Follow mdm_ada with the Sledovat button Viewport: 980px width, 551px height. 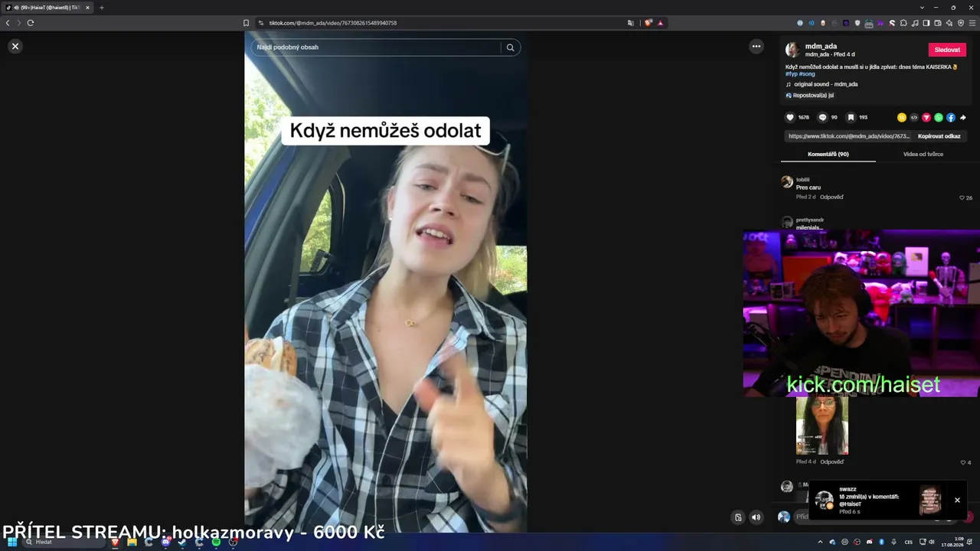tap(947, 50)
